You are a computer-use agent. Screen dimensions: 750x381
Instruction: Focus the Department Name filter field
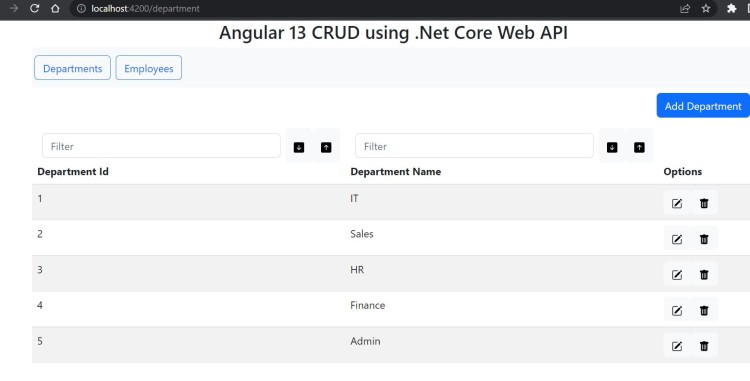474,146
